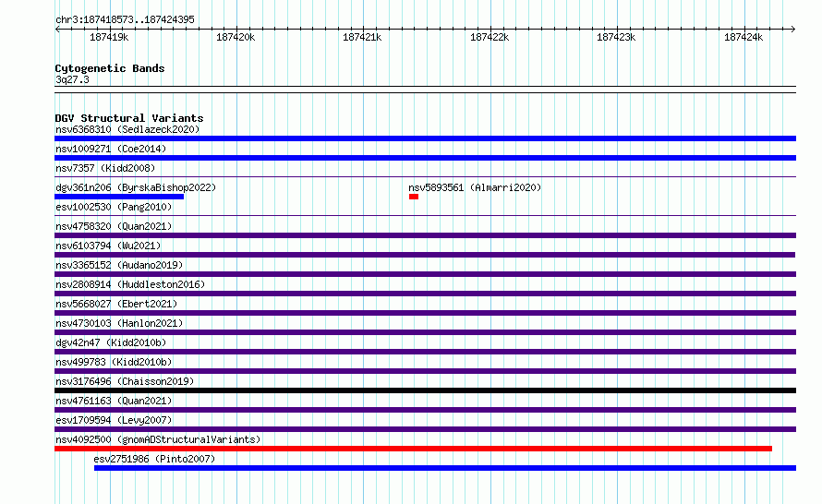The height and width of the screenshot is (504, 822).
Task: Select the purple bar under nsv5668027
Action: click(x=425, y=313)
